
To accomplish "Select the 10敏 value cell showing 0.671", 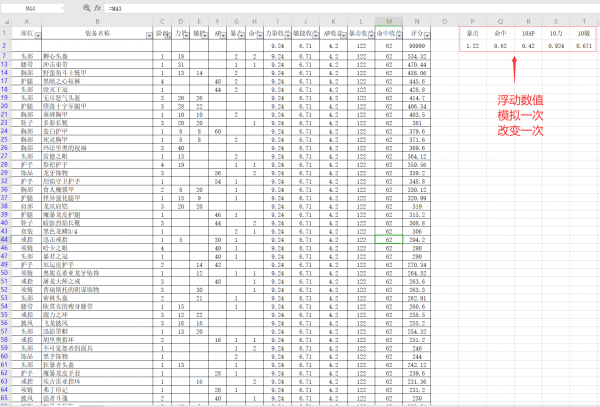I will point(585,45).
